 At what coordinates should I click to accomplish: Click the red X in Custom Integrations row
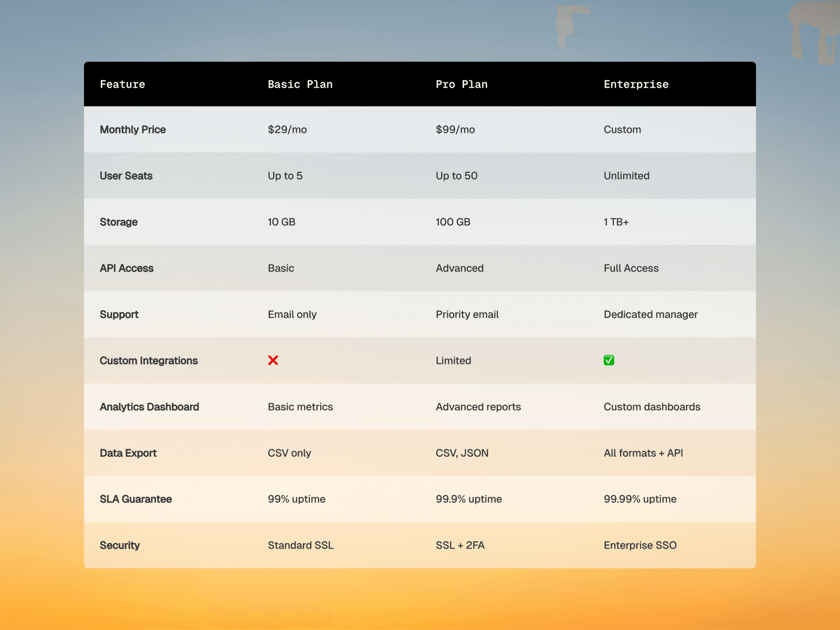[x=273, y=360]
